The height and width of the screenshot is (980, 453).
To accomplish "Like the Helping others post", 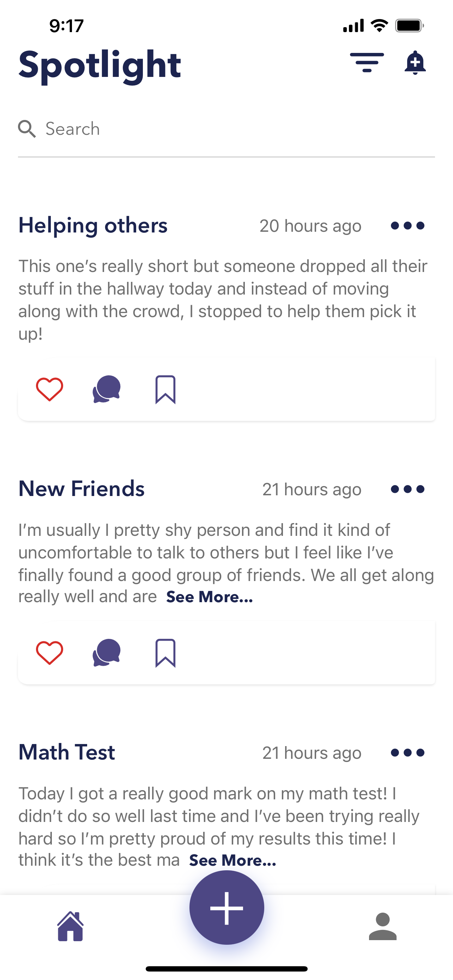I will click(49, 389).
